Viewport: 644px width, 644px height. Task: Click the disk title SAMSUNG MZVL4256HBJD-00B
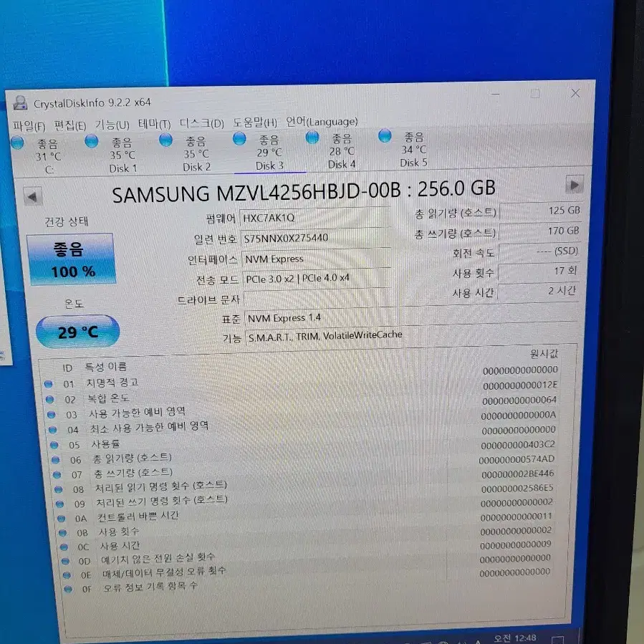pos(304,191)
